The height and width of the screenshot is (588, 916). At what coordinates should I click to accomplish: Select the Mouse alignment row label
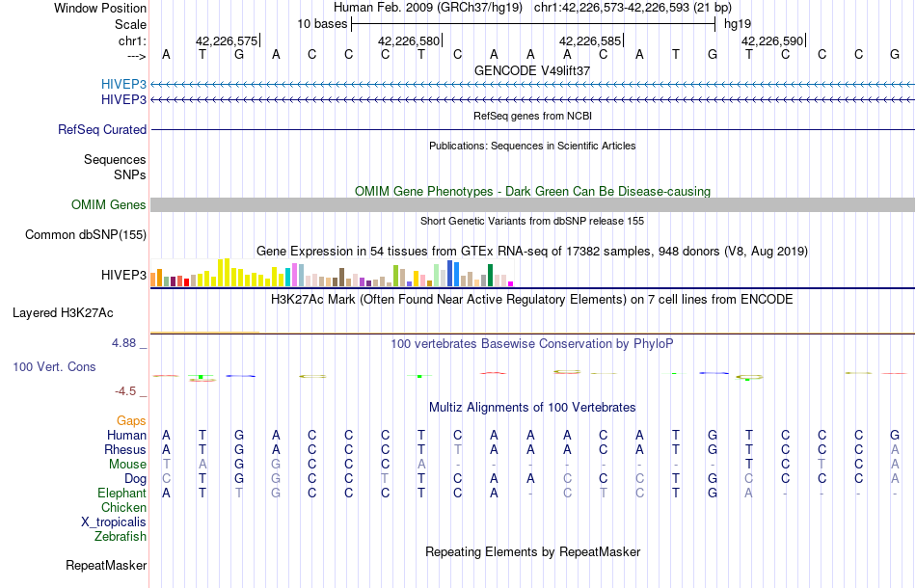tap(127, 465)
